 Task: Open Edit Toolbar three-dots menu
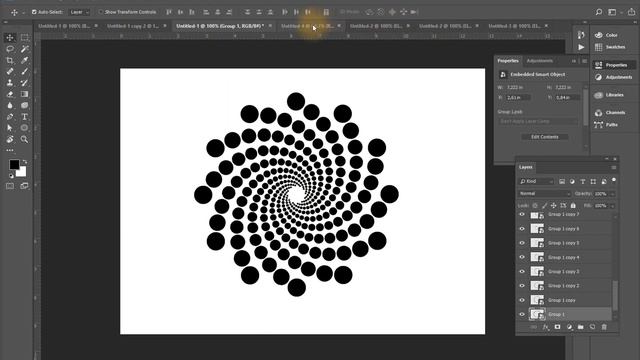(10, 150)
